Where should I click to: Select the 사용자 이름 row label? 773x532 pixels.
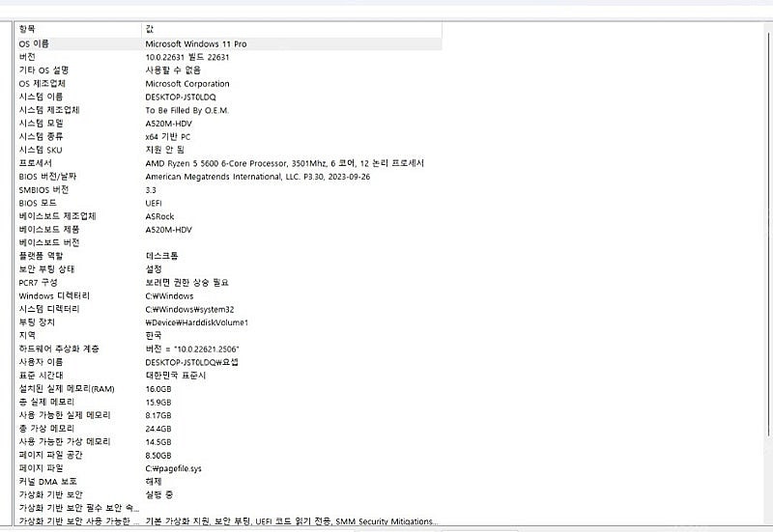coord(41,362)
